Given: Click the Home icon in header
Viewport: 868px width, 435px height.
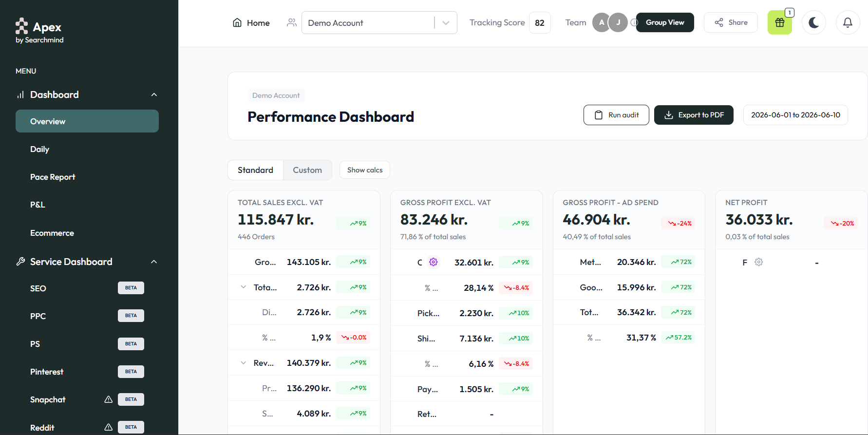Looking at the screenshot, I should coord(237,23).
